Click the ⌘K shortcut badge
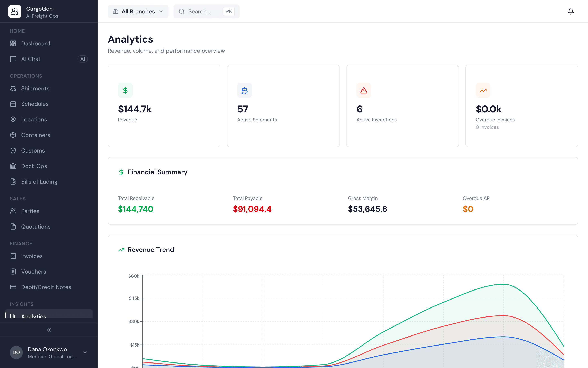Screen dimensions: 588x368 point(229,11)
